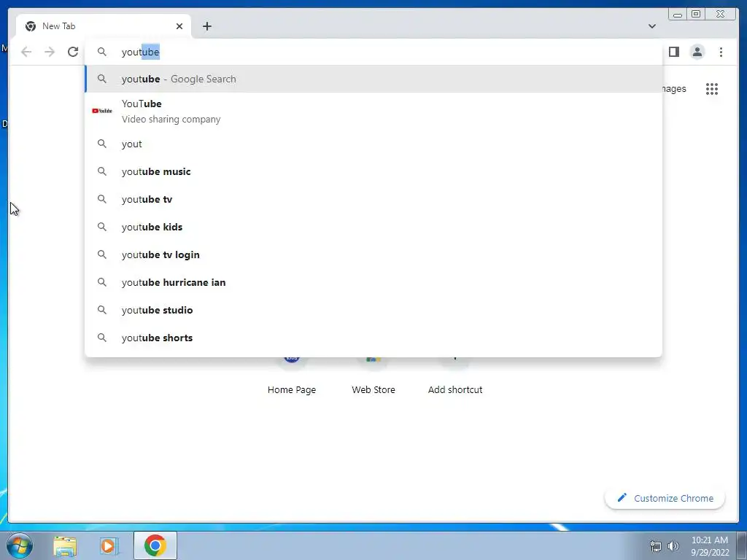Select the New Tab tab
The width and height of the screenshot is (747, 560).
click(104, 26)
